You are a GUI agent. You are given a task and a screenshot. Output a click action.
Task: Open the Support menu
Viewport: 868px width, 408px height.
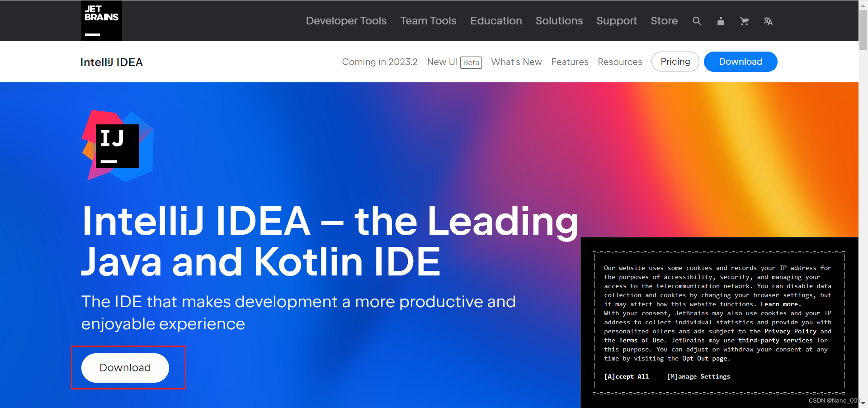pos(617,21)
